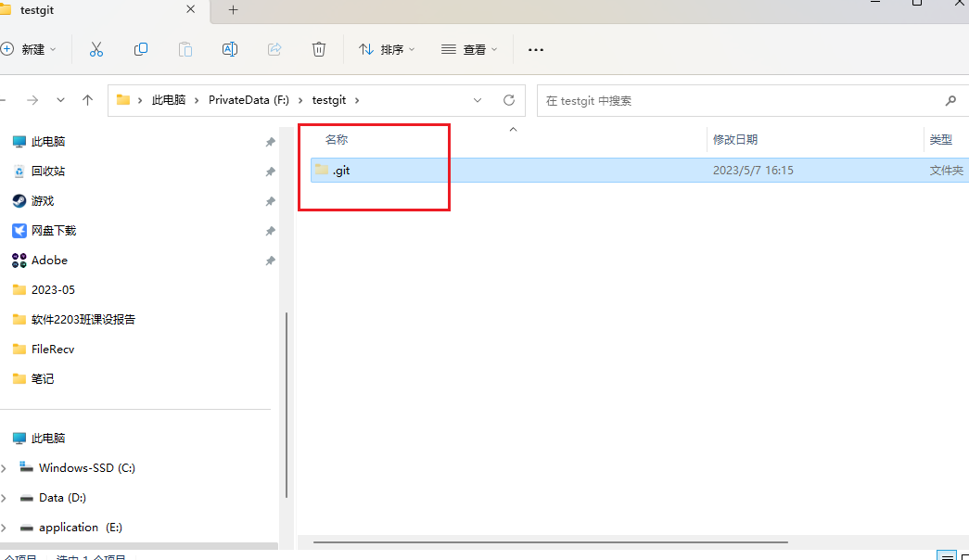This screenshot has width=969, height=560.
Task: Click testgit in the address breadcrumb
Action: 329,100
